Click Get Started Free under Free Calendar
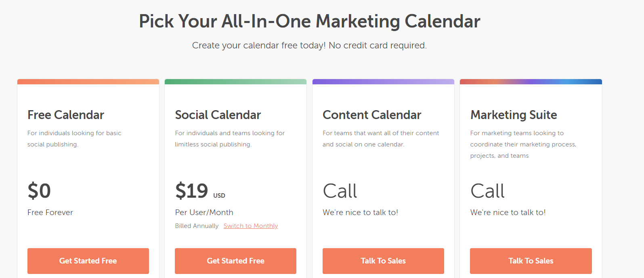Viewport: 644px width, 278px height. 88,261
